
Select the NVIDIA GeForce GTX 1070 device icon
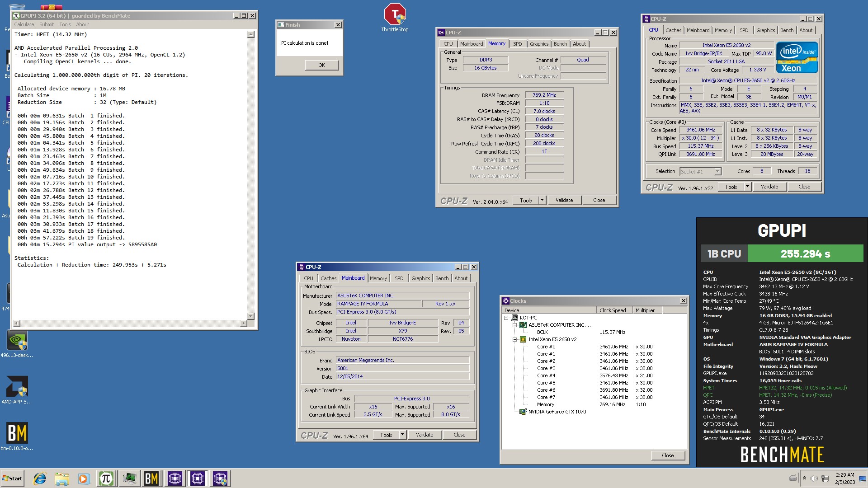523,412
